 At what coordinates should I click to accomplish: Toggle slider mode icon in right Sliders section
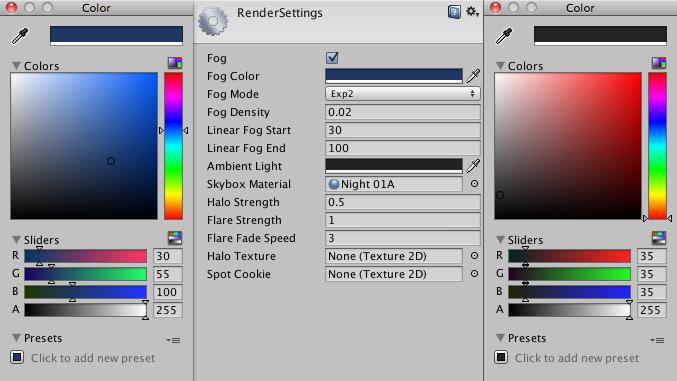pos(659,237)
